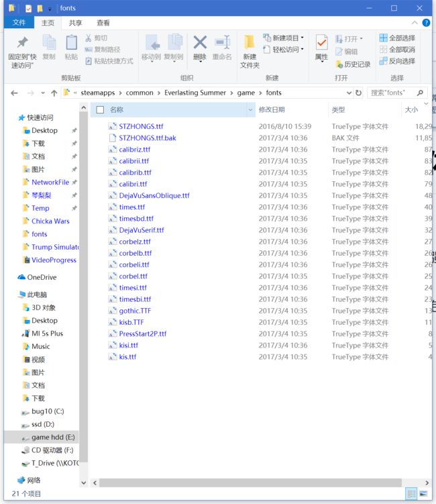Click the Copy (复制) ribbon icon
Image resolution: width=436 pixels, height=504 pixels.
click(49, 48)
